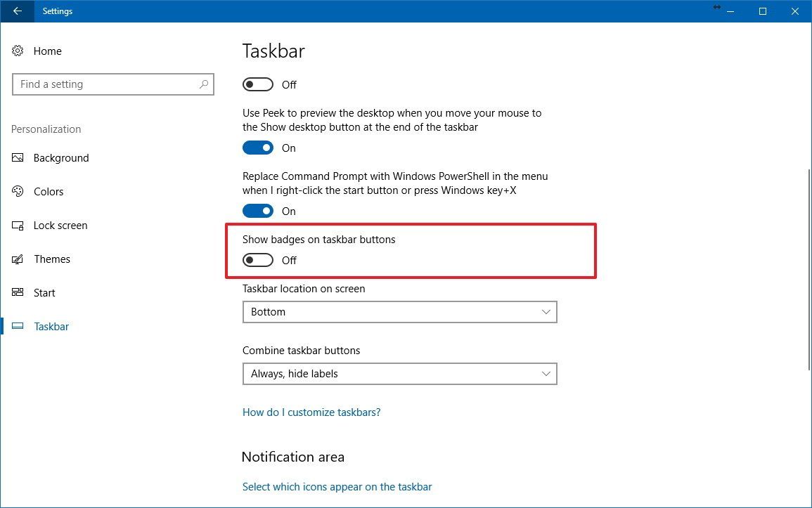Screen dimensions: 812x508
Task: Turn off Replace Command Prompt with PowerShell
Action: (257, 211)
